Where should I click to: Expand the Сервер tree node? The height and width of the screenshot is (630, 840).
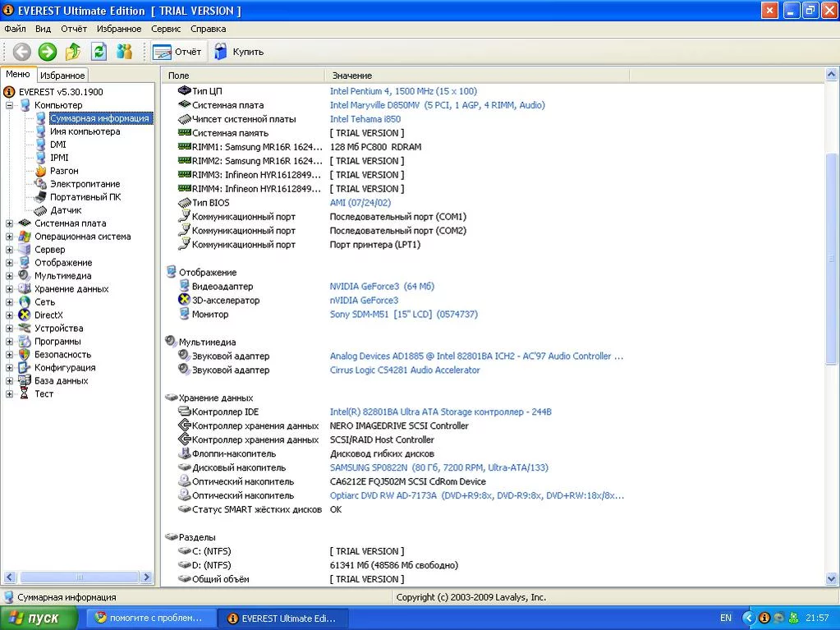click(9, 250)
